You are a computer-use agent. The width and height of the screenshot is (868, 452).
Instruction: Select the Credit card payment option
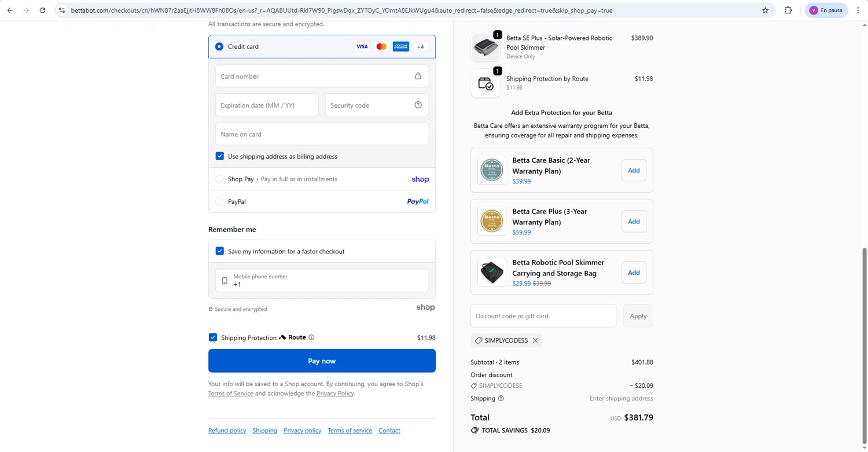[x=219, y=46]
